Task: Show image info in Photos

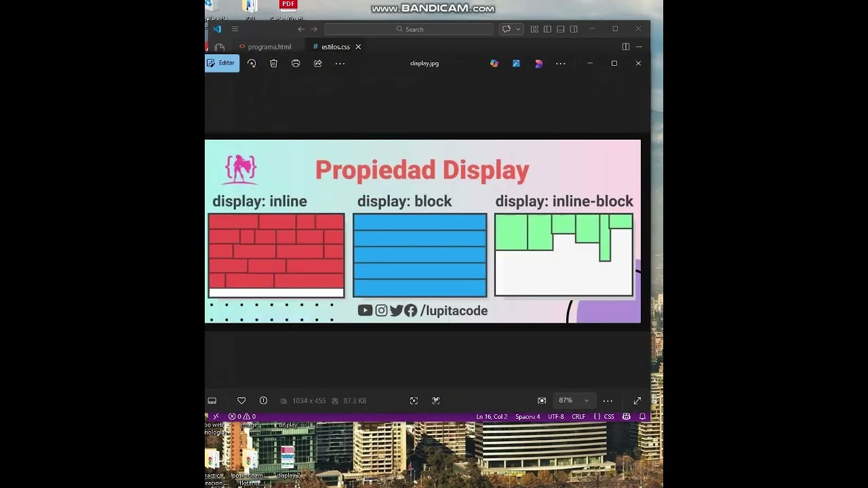Action: pos(264,401)
